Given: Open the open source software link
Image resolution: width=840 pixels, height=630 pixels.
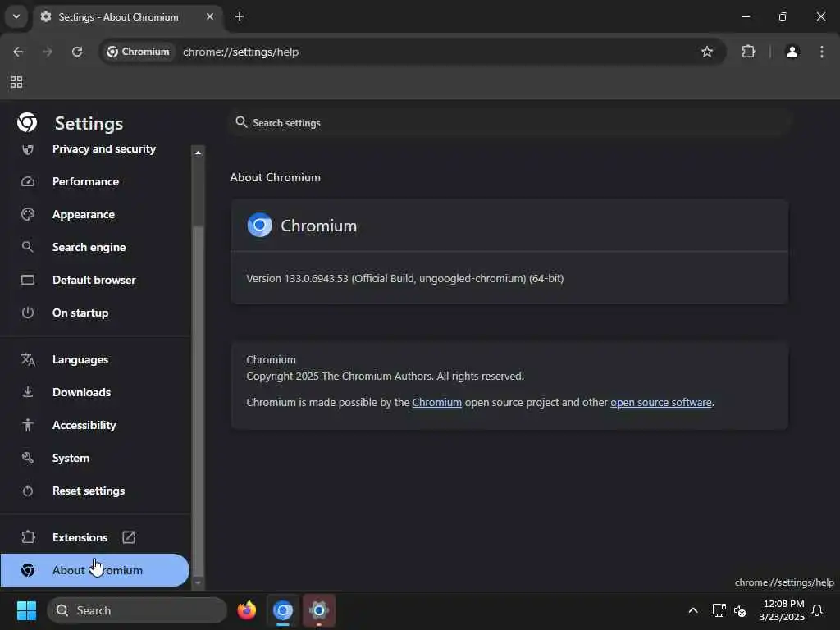Looking at the screenshot, I should click(661, 402).
